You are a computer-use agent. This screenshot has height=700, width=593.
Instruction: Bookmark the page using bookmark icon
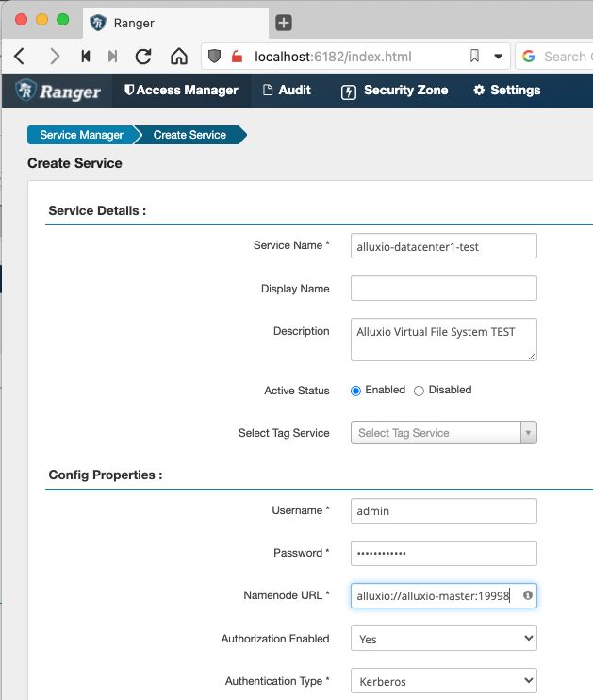click(x=474, y=56)
